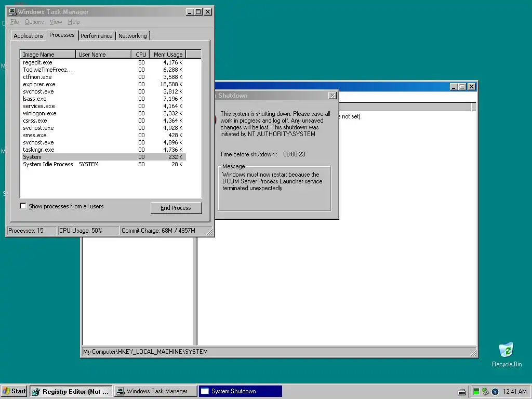532x399 pixels.
Task: Select the ToolwizTimeFreez... process row
Action: 103,70
